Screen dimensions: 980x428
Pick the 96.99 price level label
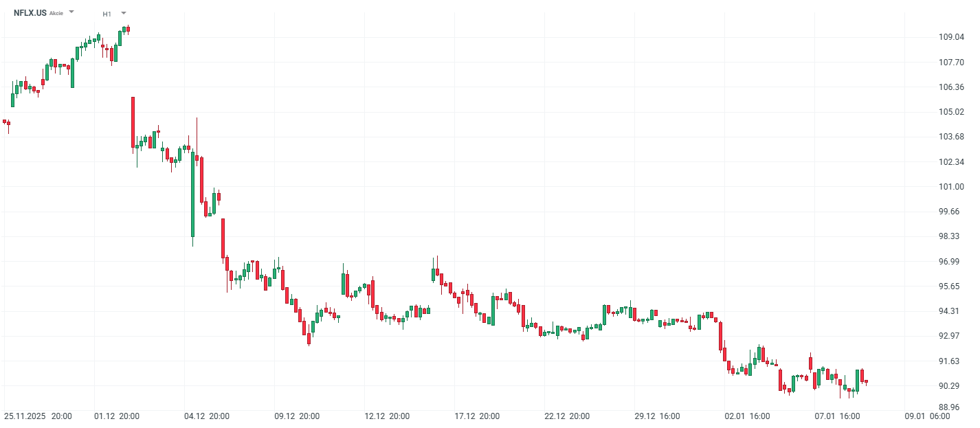coord(951,262)
